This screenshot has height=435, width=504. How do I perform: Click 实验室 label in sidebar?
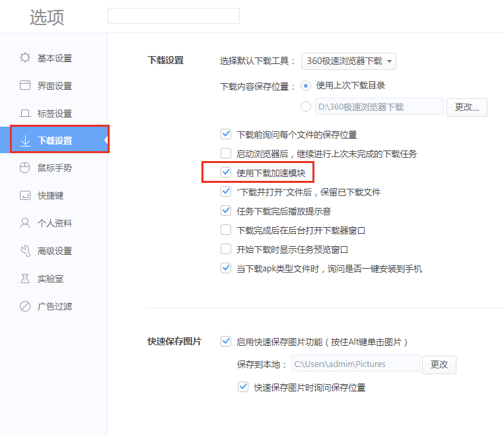tap(50, 279)
